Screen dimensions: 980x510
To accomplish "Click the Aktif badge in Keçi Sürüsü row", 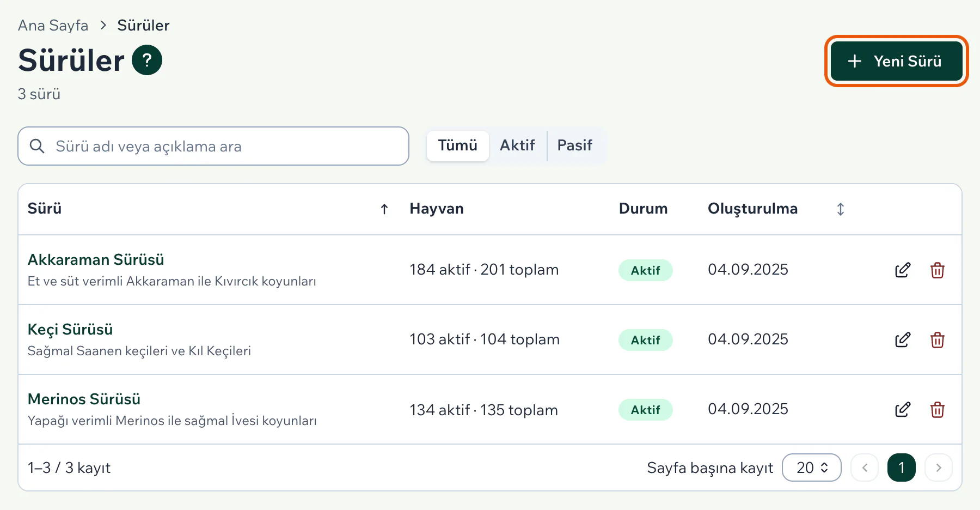I will [x=646, y=340].
